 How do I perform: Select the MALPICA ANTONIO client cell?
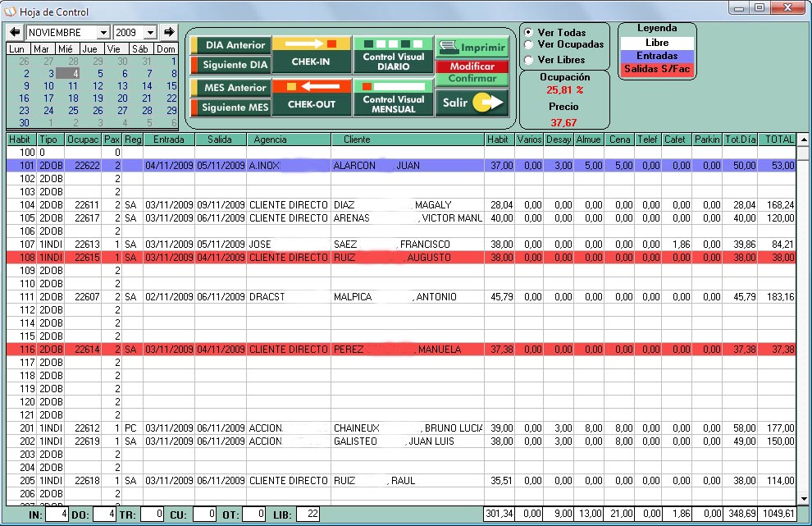click(408, 297)
